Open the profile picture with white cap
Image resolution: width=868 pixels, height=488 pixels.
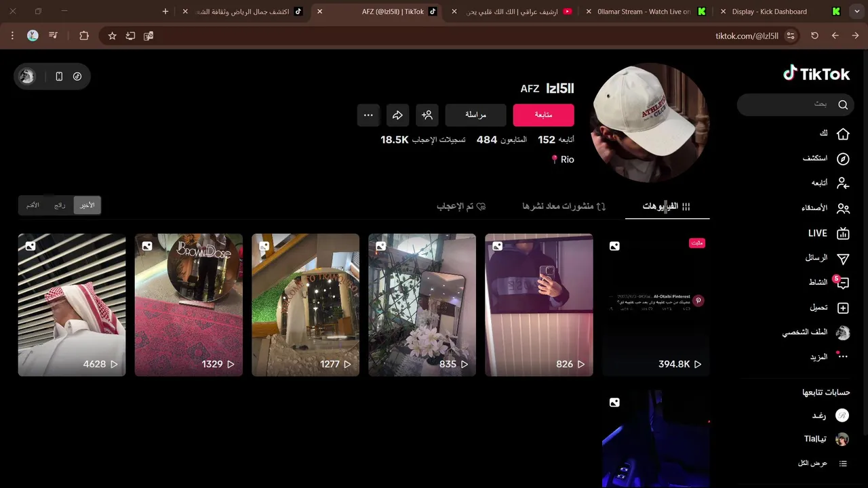tap(650, 123)
